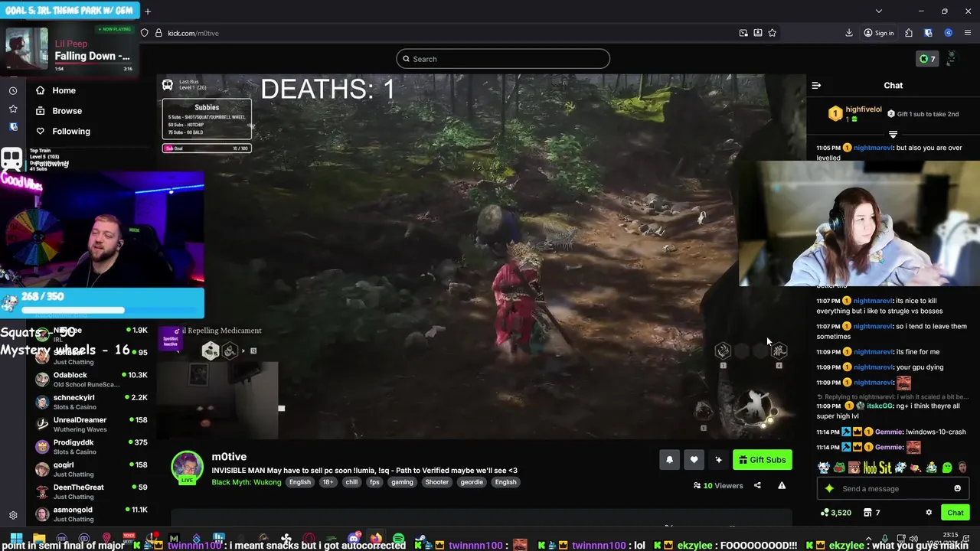Click the chill tag

tap(351, 482)
